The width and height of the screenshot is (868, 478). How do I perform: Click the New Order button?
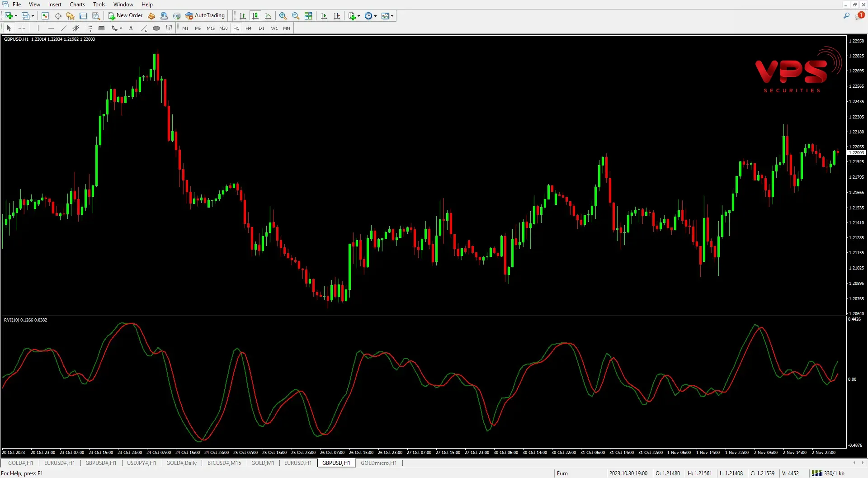coord(125,16)
